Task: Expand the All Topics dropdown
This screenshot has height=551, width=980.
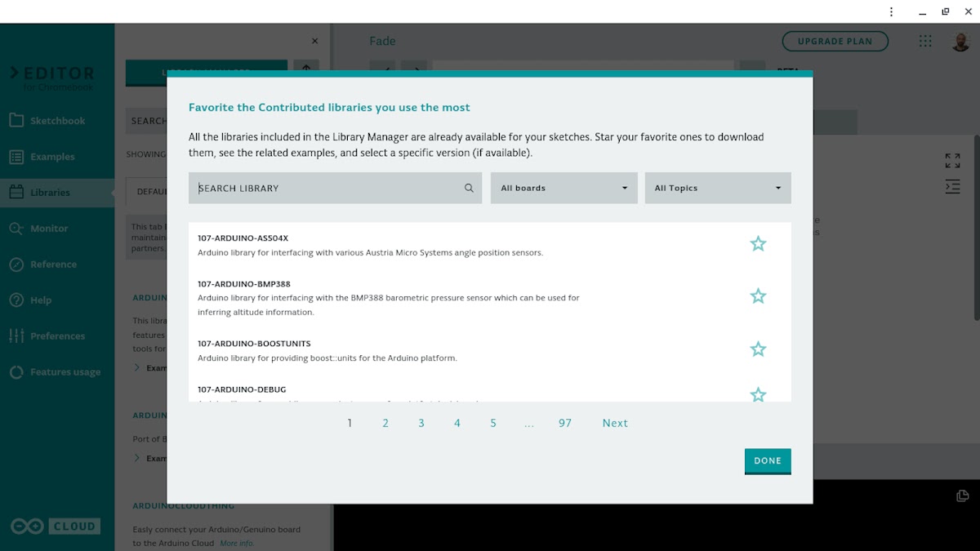Action: [x=717, y=189]
